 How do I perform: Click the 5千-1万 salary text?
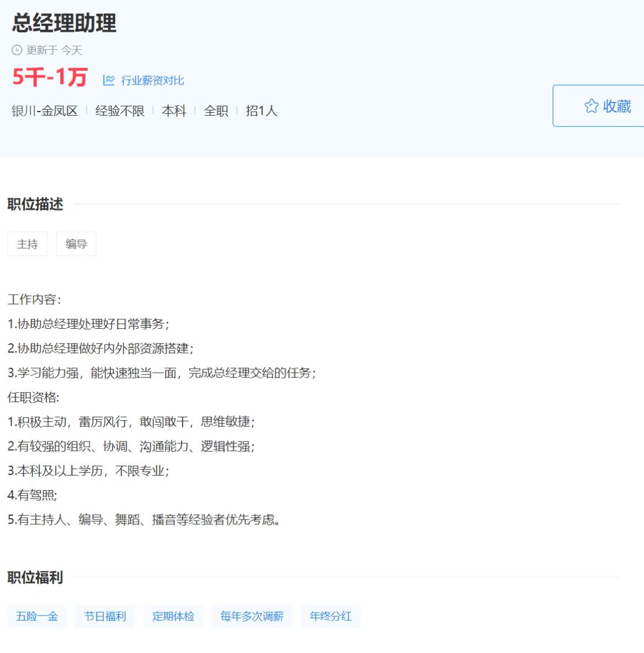pos(50,77)
